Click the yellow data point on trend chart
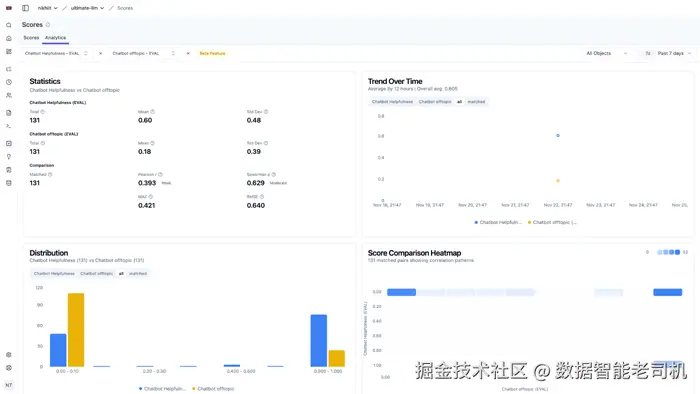This screenshot has height=394, width=700. [x=558, y=181]
